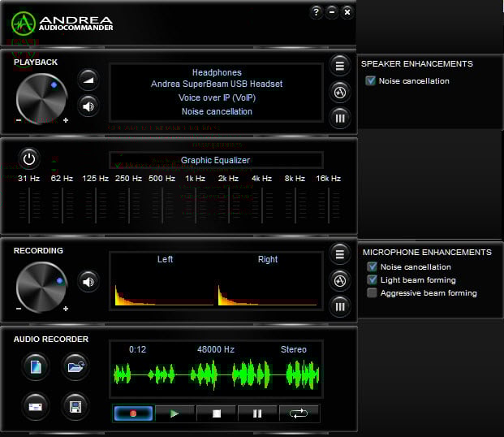This screenshot has width=504, height=437.
Task: Play the recorded audio clip
Action: point(174,413)
